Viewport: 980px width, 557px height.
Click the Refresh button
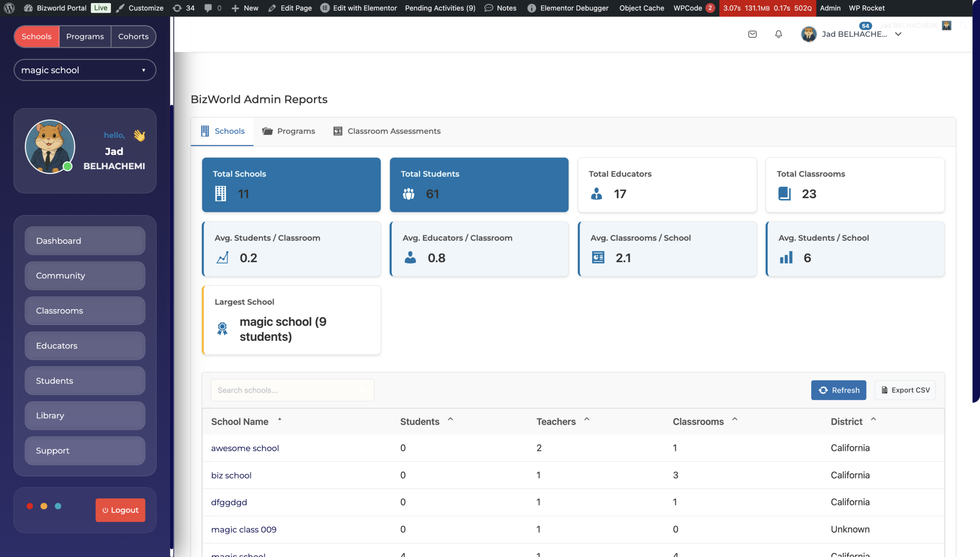838,390
